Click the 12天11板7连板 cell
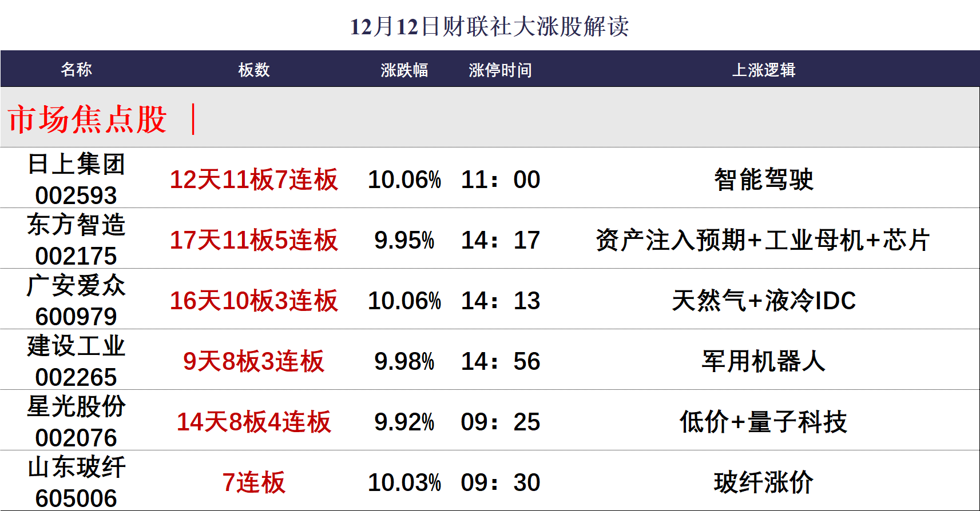980x511 pixels. click(x=253, y=179)
